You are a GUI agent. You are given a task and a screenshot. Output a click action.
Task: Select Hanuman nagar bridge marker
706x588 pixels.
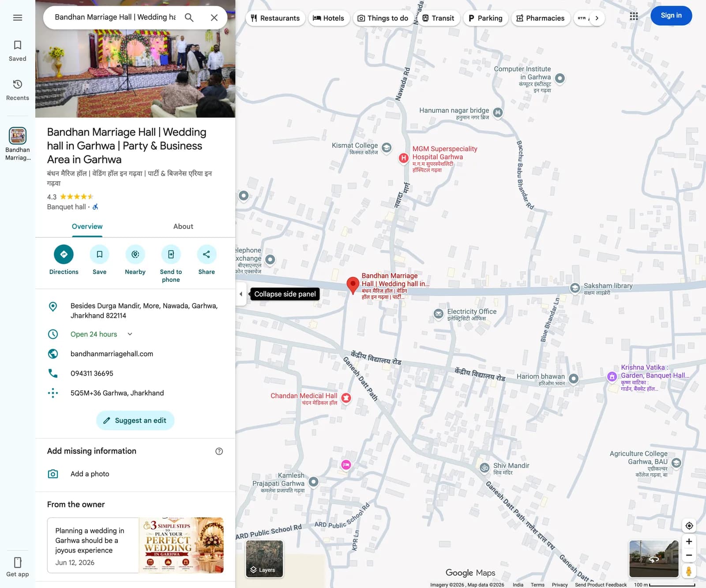(498, 112)
